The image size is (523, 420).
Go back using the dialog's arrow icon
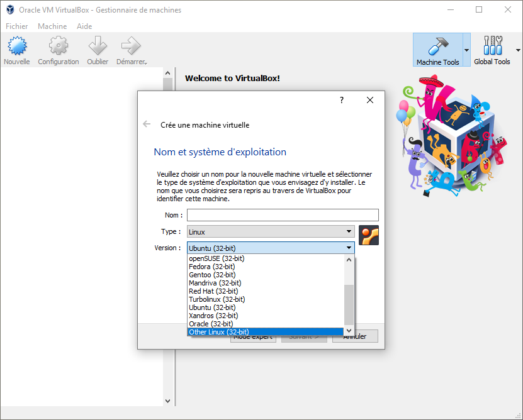(x=147, y=124)
